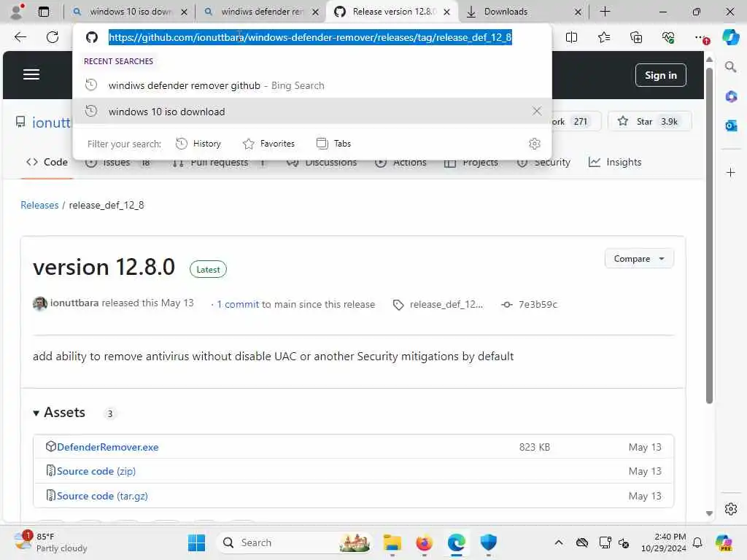
Task: Open address bar search settings gear
Action: 535,144
